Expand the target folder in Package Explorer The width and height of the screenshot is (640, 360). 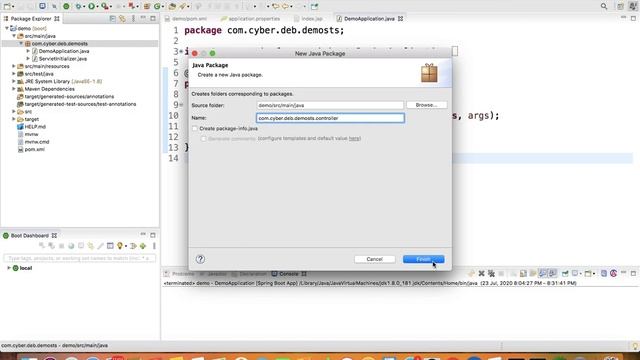point(14,119)
